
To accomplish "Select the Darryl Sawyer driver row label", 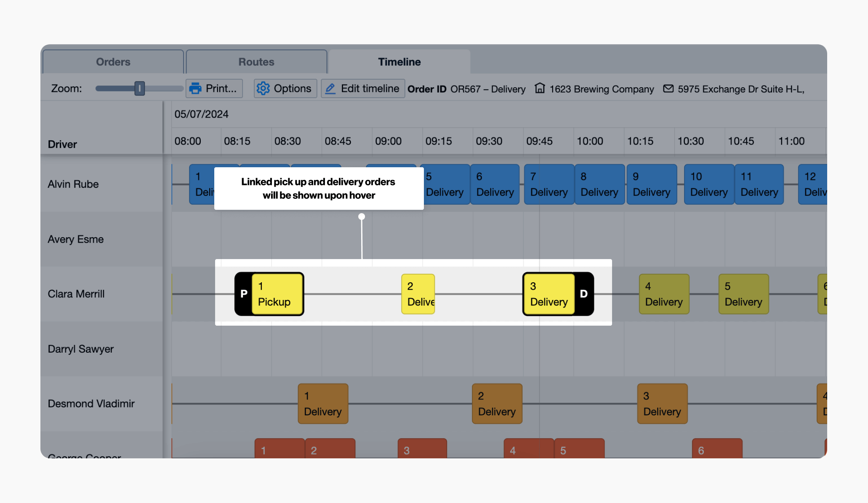I will [x=80, y=349].
